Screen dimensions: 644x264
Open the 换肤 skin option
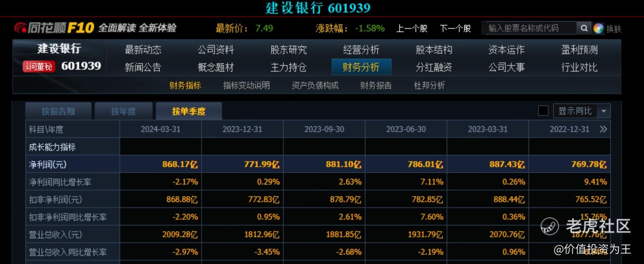click(x=614, y=29)
